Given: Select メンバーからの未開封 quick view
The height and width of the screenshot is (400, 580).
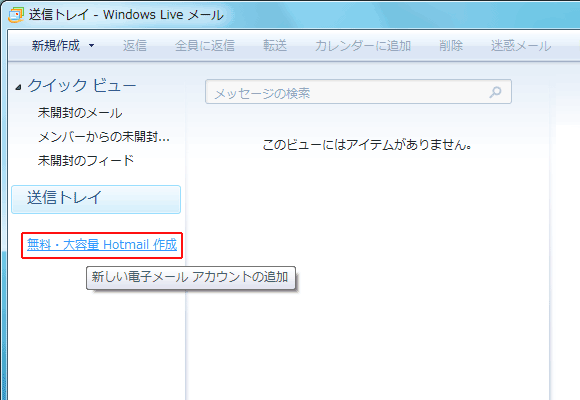Looking at the screenshot, I should click(x=104, y=137).
